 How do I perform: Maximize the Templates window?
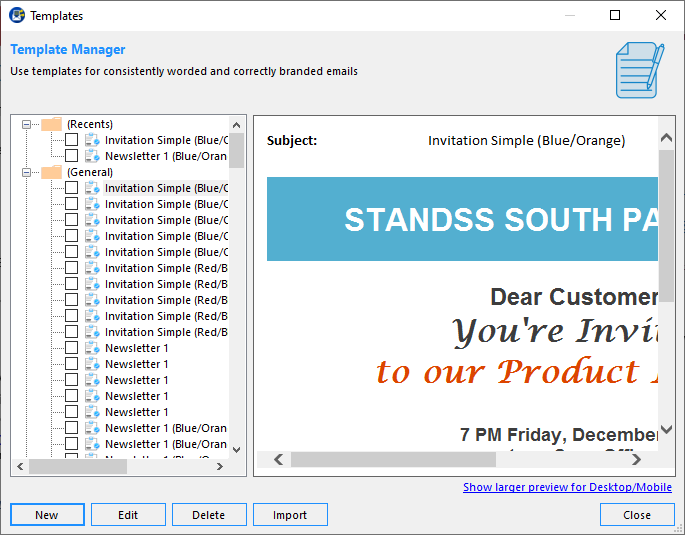[615, 15]
